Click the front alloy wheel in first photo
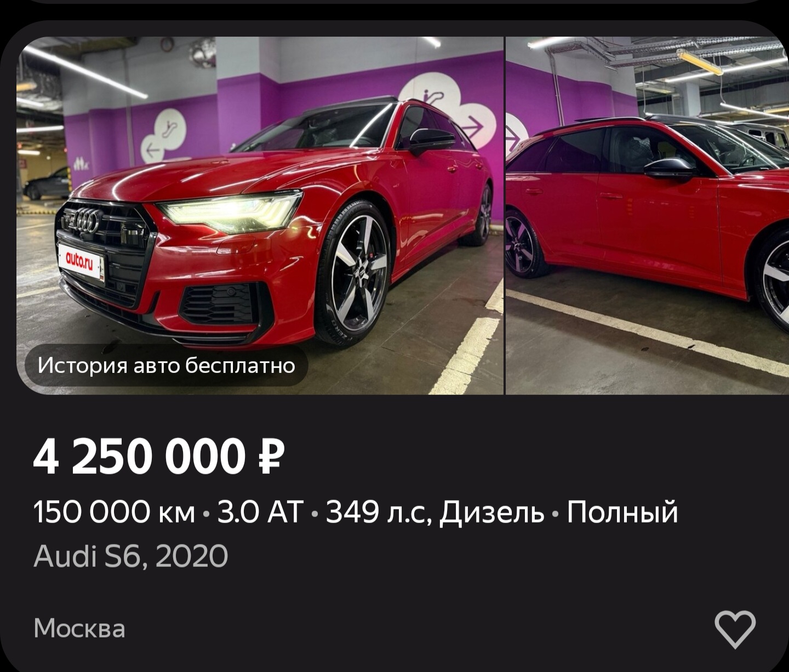Image resolution: width=789 pixels, height=672 pixels. click(x=353, y=274)
